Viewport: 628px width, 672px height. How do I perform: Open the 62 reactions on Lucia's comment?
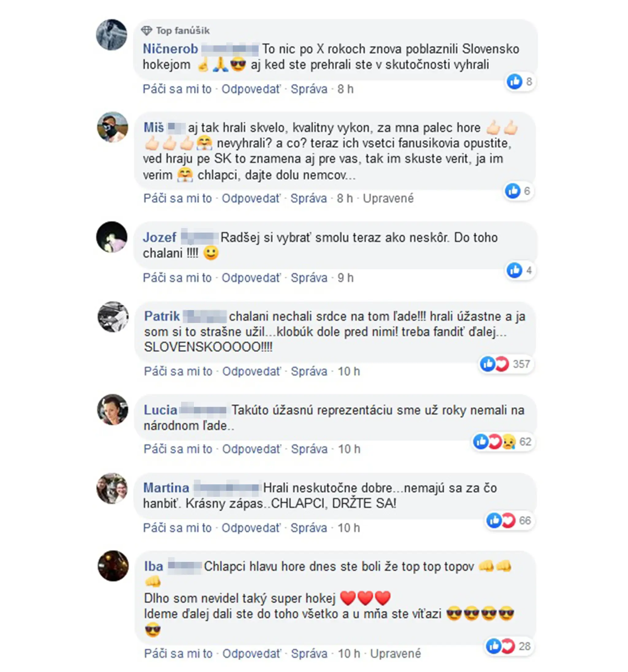(503, 442)
